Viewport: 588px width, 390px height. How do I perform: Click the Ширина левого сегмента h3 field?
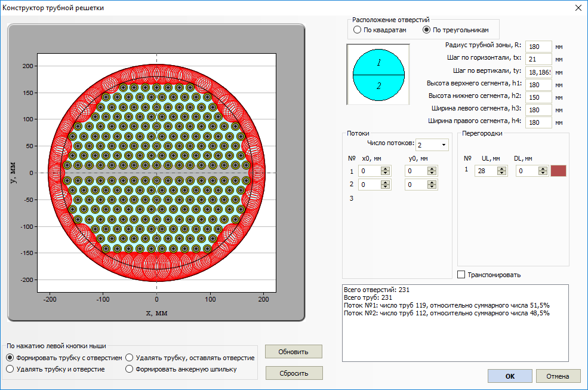pyautogui.click(x=538, y=110)
